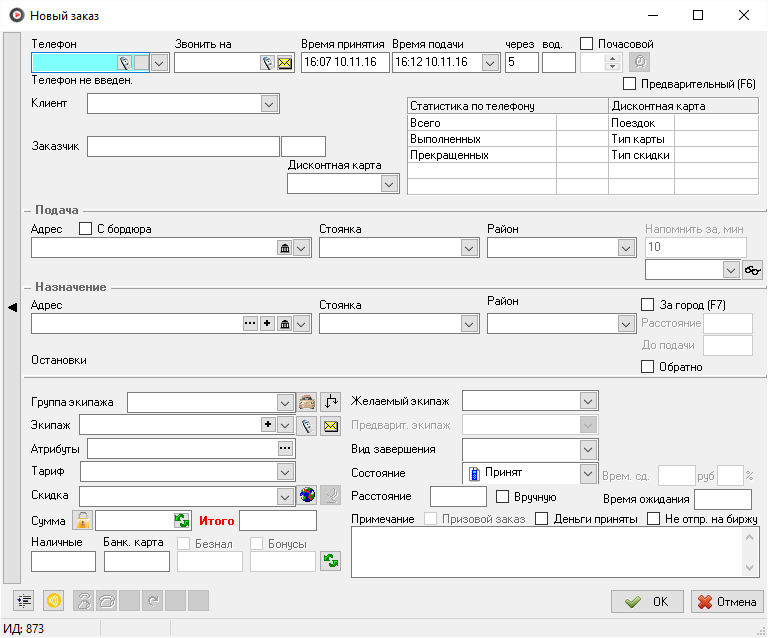
Task: Click the globe map icon next to Скидка
Action: tap(307, 496)
